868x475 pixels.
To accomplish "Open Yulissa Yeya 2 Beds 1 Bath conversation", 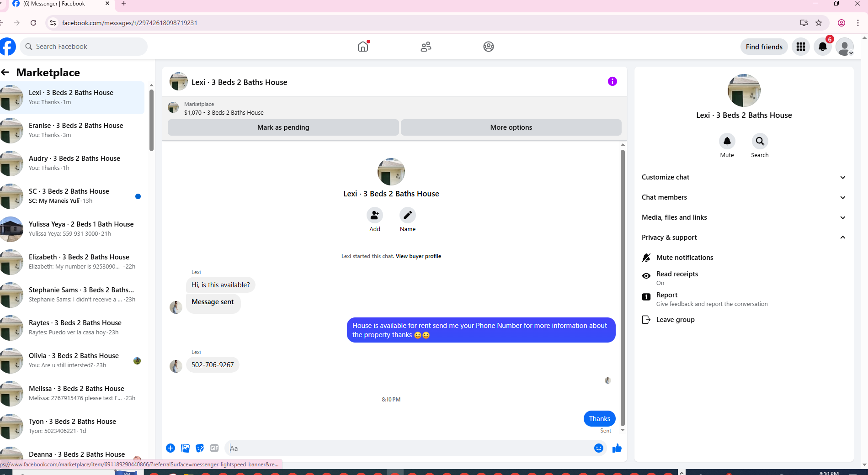I will pyautogui.click(x=72, y=229).
